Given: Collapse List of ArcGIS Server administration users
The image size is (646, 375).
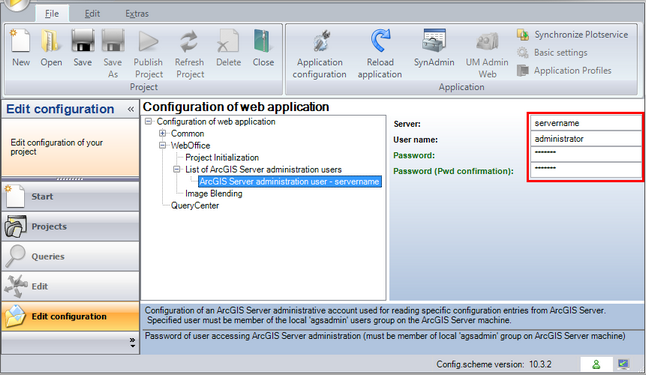Looking at the screenshot, I should 177,169.
